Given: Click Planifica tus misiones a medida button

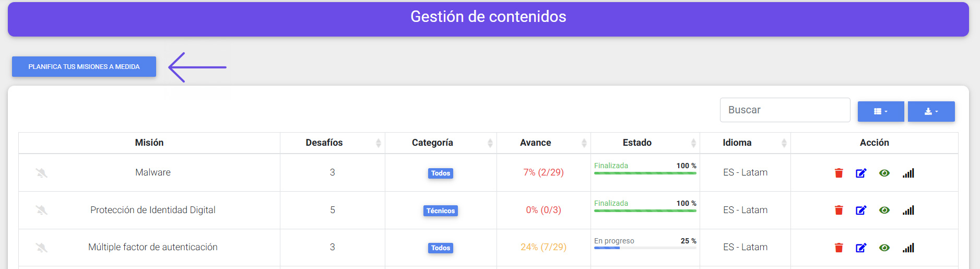Looking at the screenshot, I should click(x=84, y=67).
